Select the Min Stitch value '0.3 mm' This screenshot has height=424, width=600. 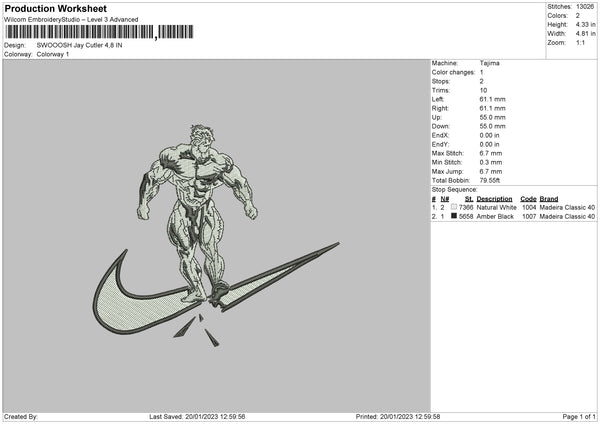[x=491, y=163]
